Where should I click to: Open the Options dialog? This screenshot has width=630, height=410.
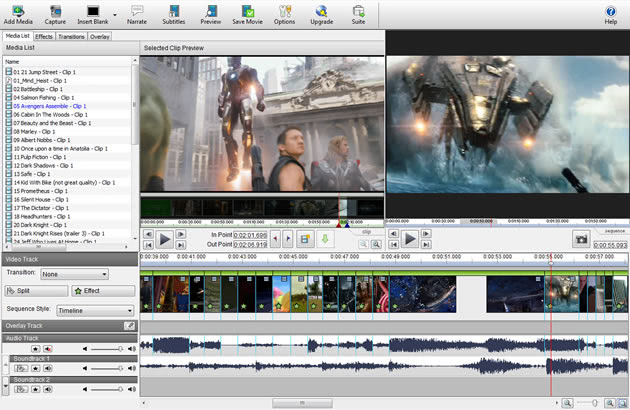pos(284,15)
